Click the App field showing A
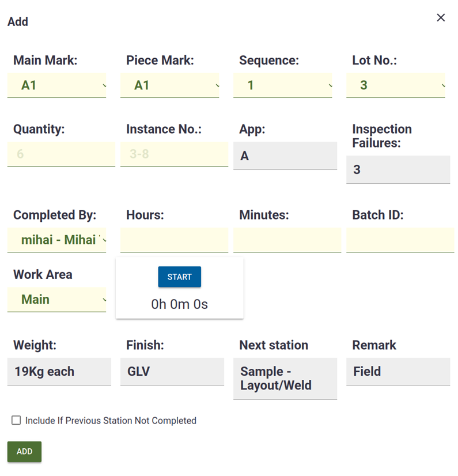Image resolution: width=458 pixels, height=476 pixels. click(285, 156)
